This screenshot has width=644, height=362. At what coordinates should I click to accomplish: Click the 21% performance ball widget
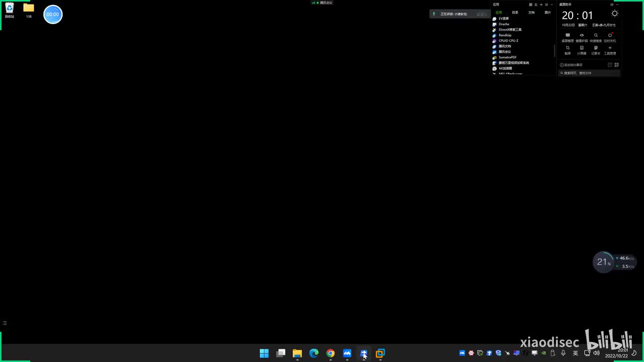click(x=603, y=262)
